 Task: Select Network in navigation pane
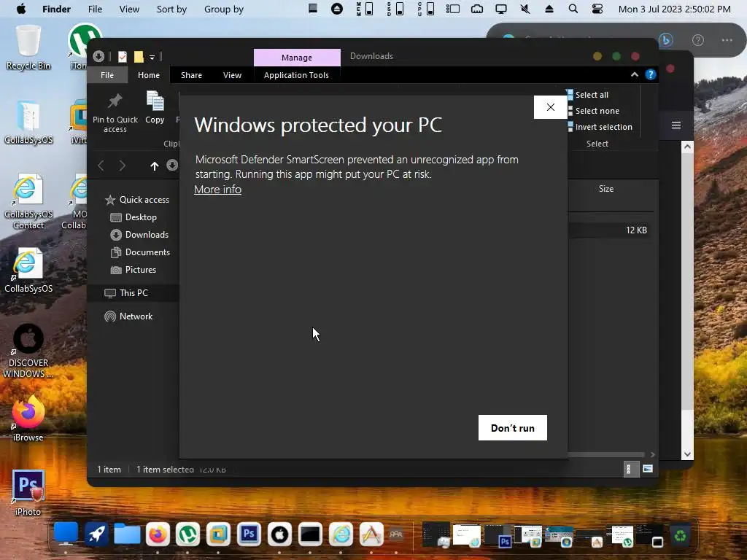(x=128, y=316)
